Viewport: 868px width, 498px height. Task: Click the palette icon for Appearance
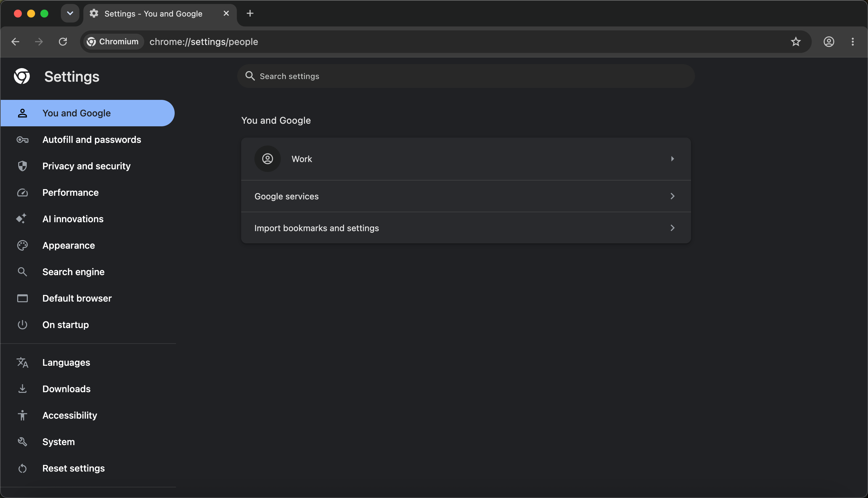22,245
